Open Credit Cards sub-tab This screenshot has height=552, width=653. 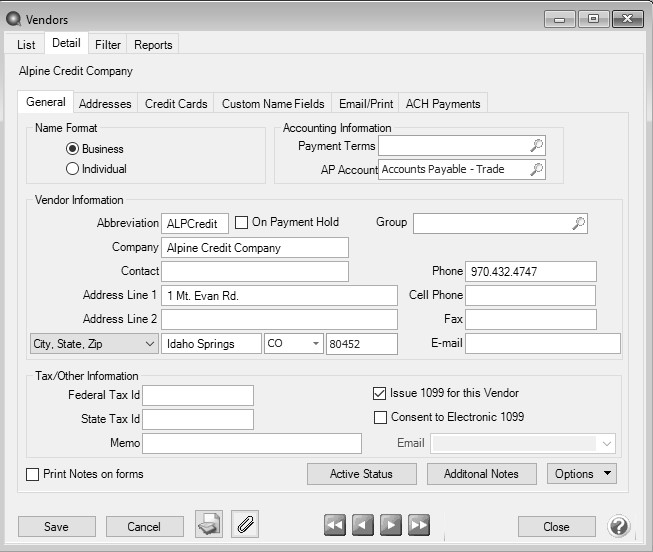tap(176, 104)
